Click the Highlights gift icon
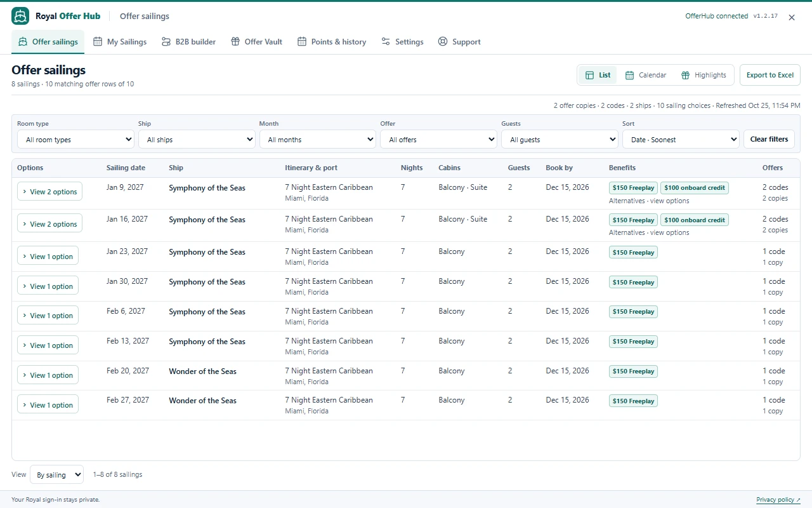The height and width of the screenshot is (508, 812). (x=685, y=75)
